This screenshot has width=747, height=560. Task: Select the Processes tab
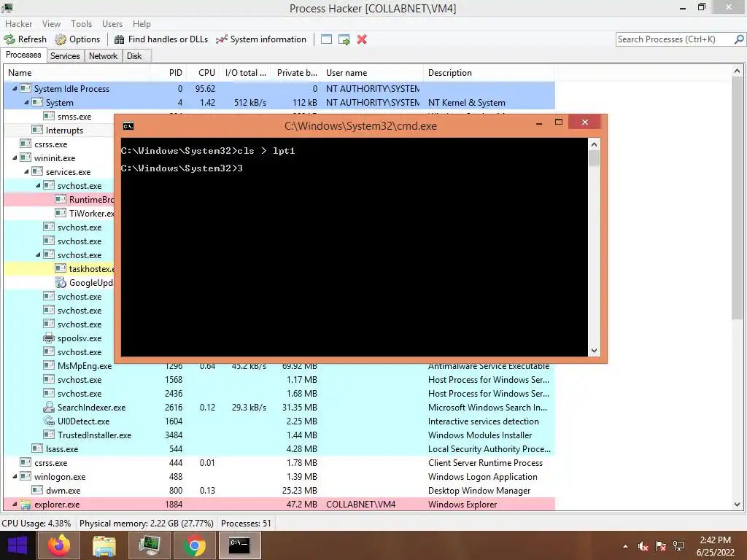coord(23,55)
